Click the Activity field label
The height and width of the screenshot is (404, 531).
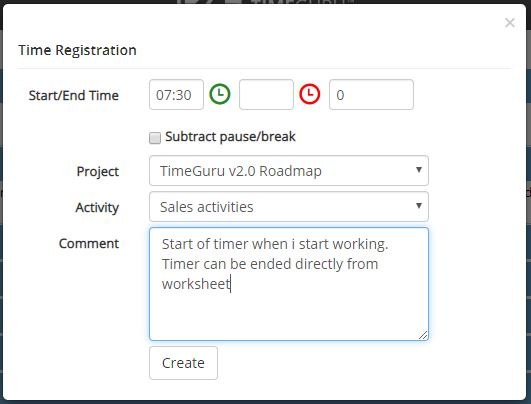97,208
